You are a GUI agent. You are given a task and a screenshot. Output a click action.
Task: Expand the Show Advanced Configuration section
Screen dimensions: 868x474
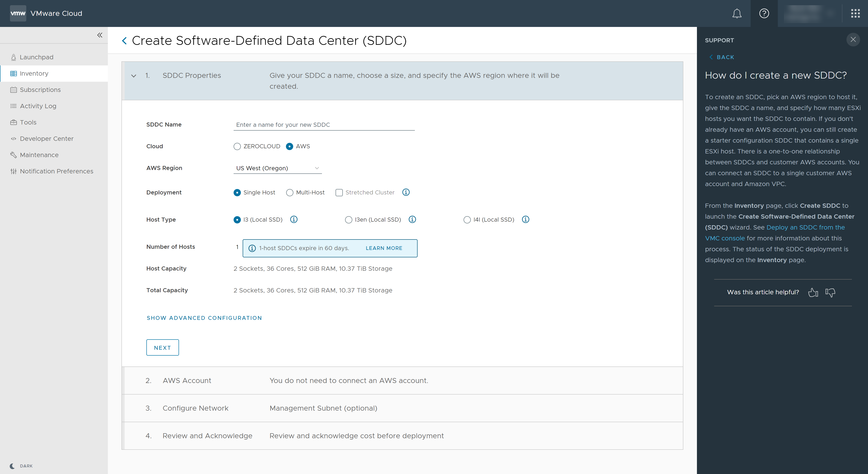204,318
